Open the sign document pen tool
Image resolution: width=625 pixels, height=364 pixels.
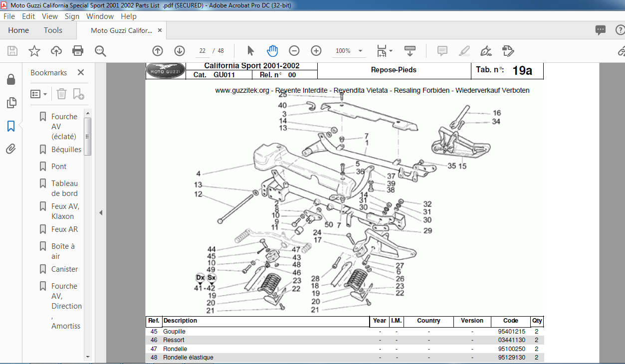pos(485,51)
